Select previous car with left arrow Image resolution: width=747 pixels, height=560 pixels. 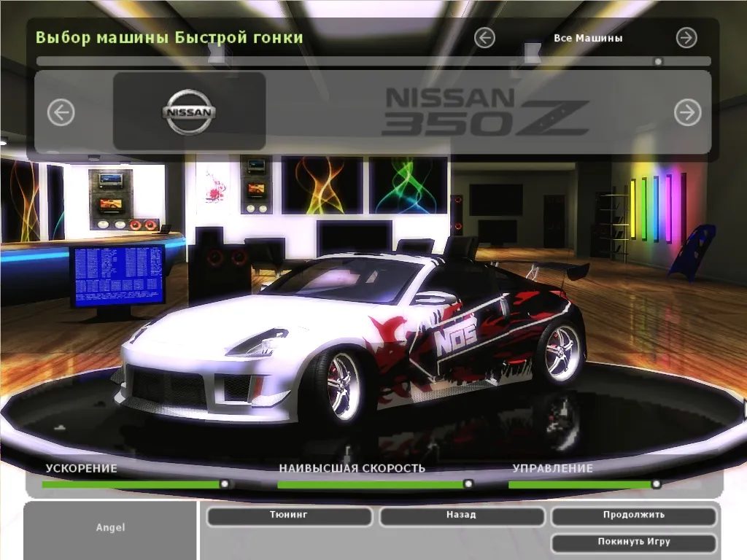(61, 113)
